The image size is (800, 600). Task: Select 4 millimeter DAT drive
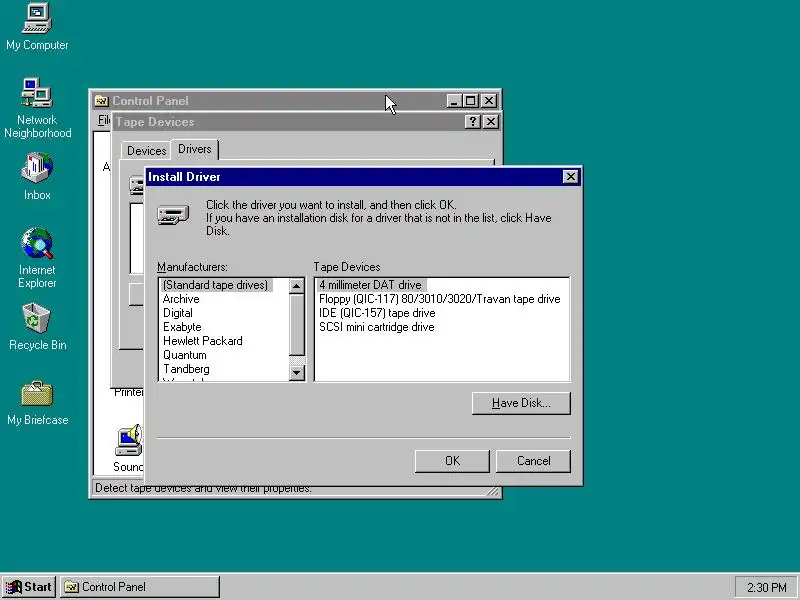370,285
